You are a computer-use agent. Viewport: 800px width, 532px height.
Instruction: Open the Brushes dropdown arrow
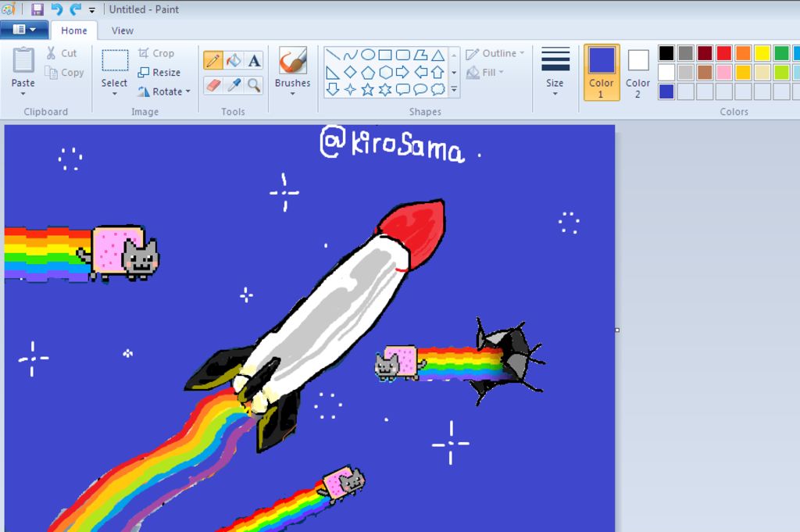292,94
